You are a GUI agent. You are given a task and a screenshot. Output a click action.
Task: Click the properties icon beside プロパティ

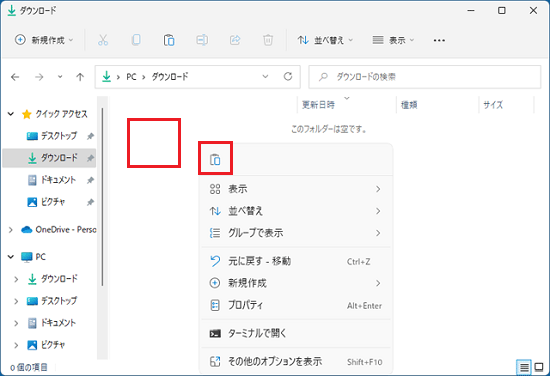pos(215,305)
